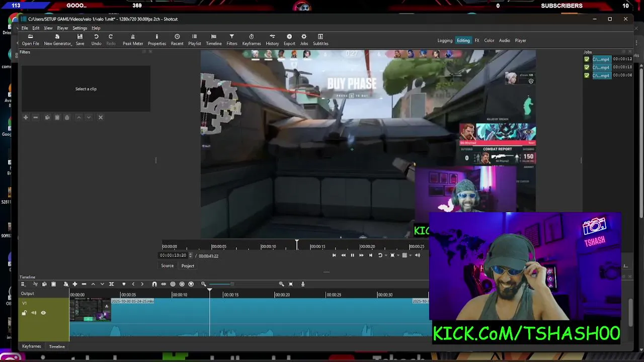Open the View menu
Viewport: 644px width, 362px height.
click(x=48, y=28)
